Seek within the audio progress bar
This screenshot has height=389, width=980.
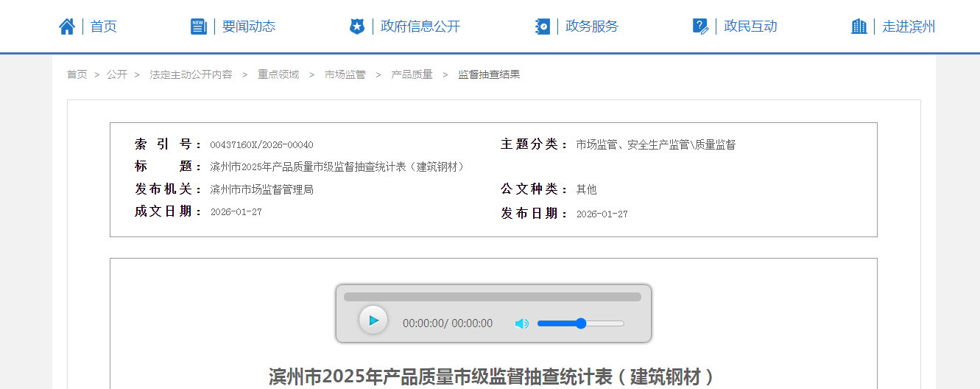tap(493, 297)
